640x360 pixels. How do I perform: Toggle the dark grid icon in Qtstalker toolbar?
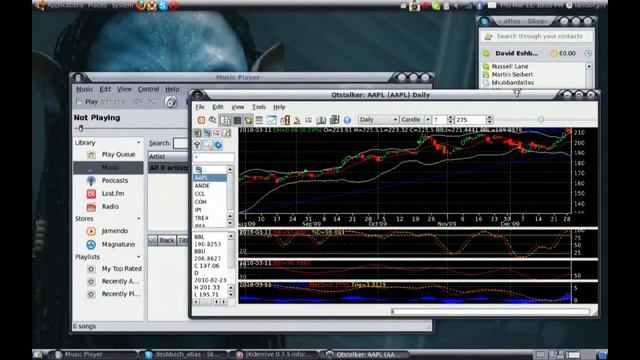(x=237, y=120)
